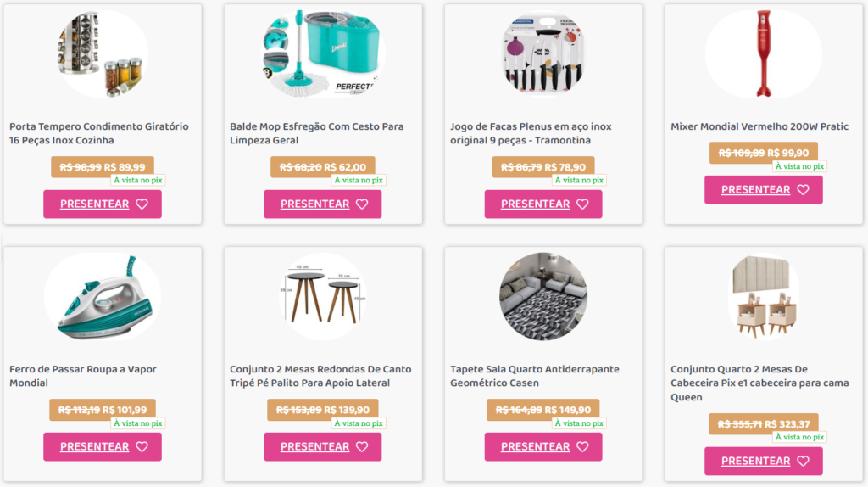Image resolution: width=868 pixels, height=487 pixels.
Task: Click heart icon on Mixer Mondial card
Action: 803,190
